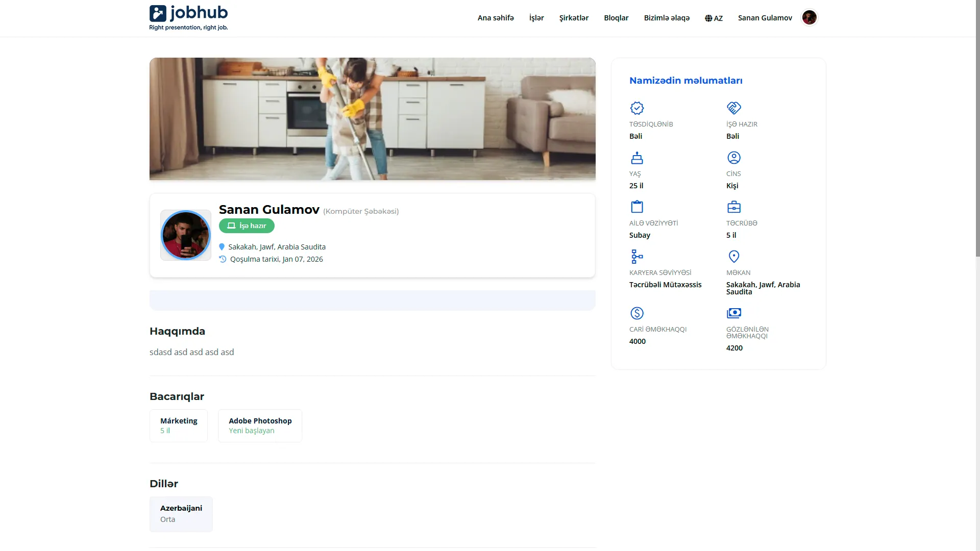
Task: Click the globe icon next to AZ
Action: coord(708,18)
